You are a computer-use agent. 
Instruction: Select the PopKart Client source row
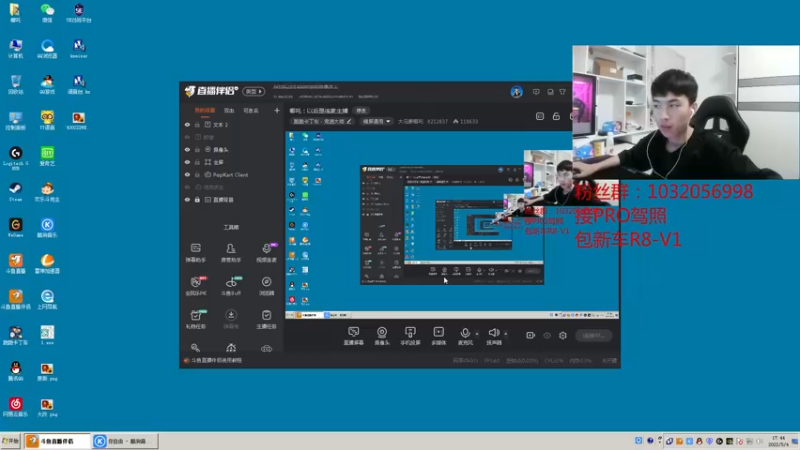[232, 174]
